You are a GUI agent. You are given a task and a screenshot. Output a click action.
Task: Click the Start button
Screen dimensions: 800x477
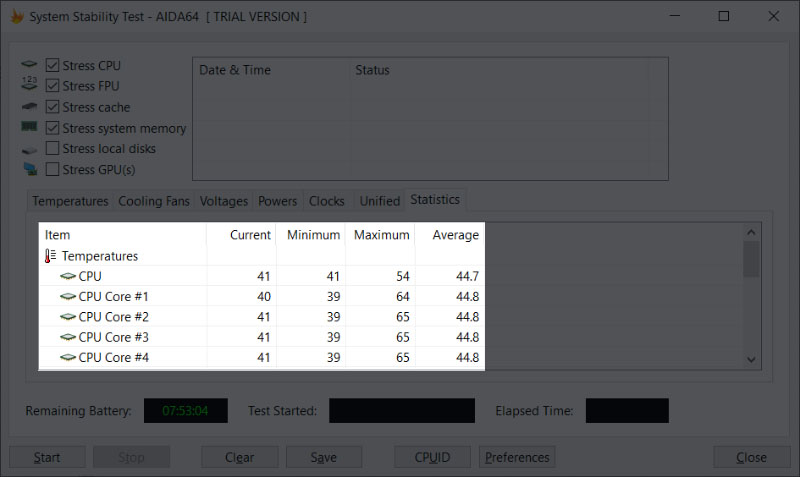click(47, 457)
